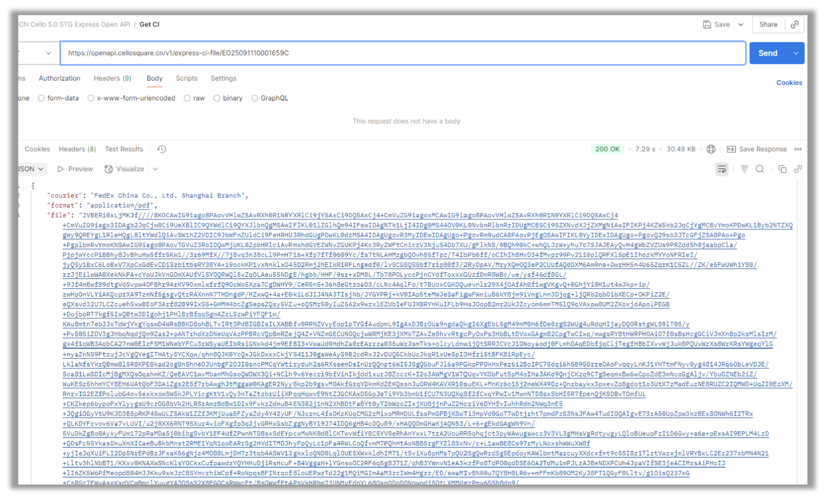Toggle word wrap icon in response toolbar

(x=721, y=169)
